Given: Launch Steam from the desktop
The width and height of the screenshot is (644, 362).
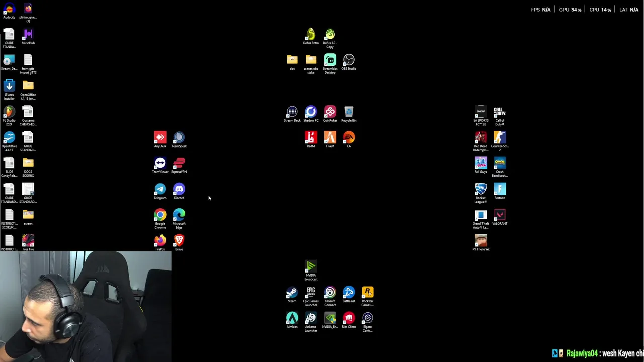Looking at the screenshot, I should [x=292, y=295].
